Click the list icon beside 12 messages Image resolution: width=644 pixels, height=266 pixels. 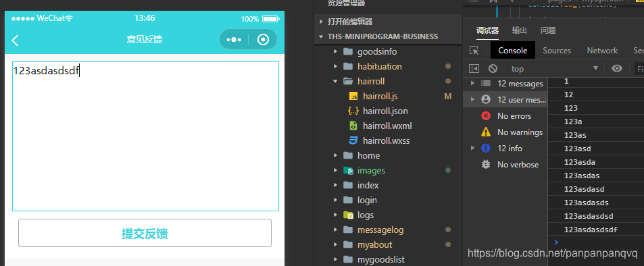(x=485, y=83)
